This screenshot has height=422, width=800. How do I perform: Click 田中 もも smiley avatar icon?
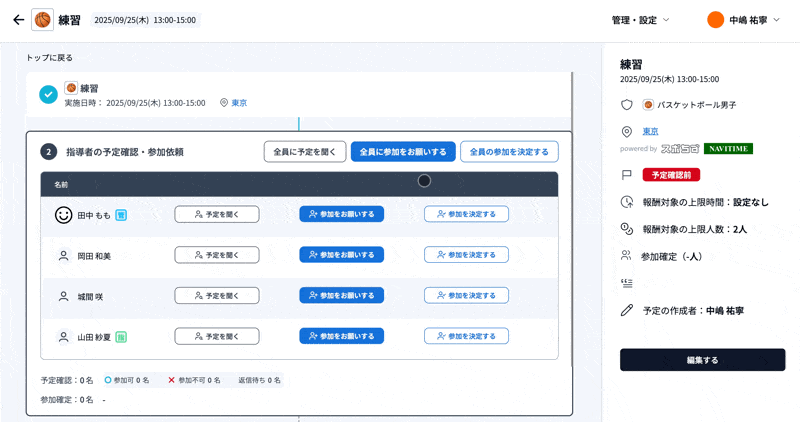(x=64, y=214)
